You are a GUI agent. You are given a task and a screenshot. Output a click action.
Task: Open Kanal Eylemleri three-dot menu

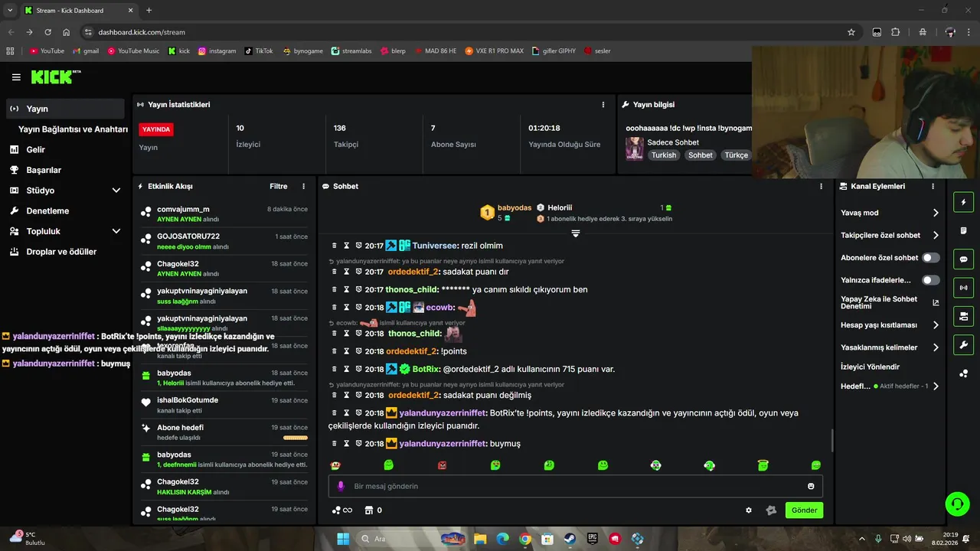point(933,187)
